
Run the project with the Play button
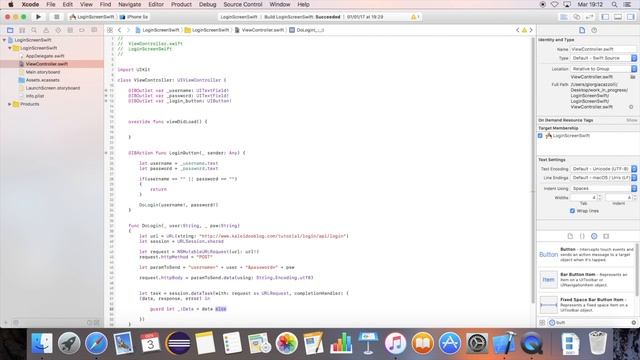38,17
